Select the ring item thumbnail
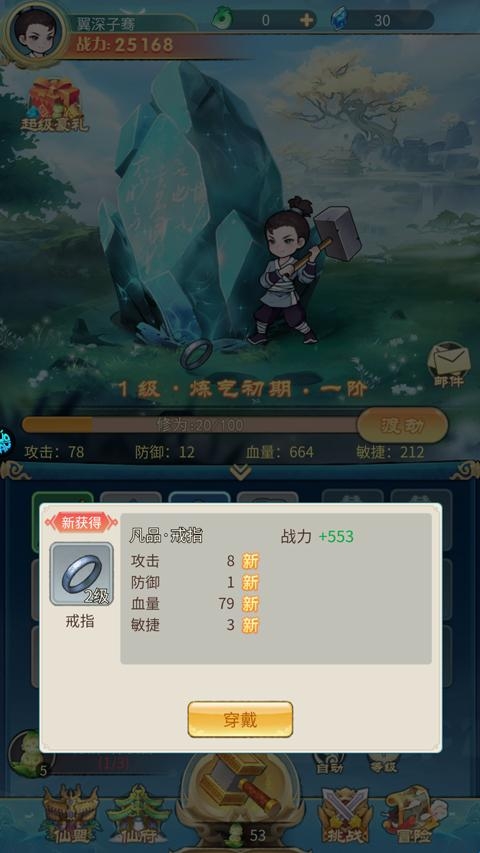480x853 pixels. 82,573
